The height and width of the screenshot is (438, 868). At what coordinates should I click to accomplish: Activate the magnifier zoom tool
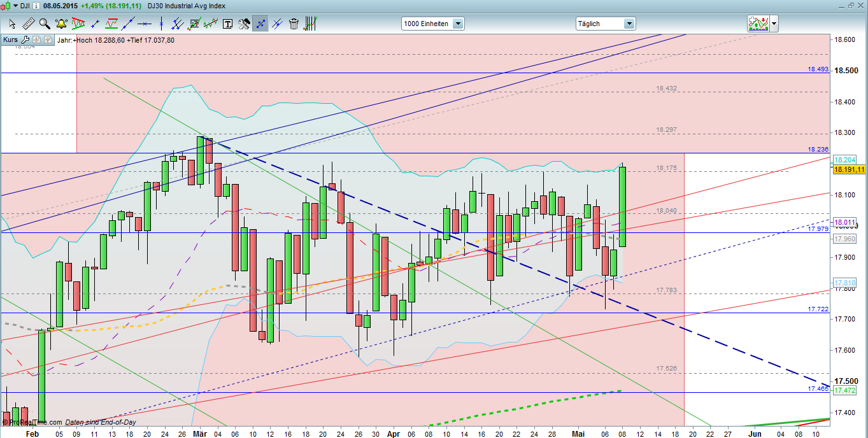tap(45, 24)
